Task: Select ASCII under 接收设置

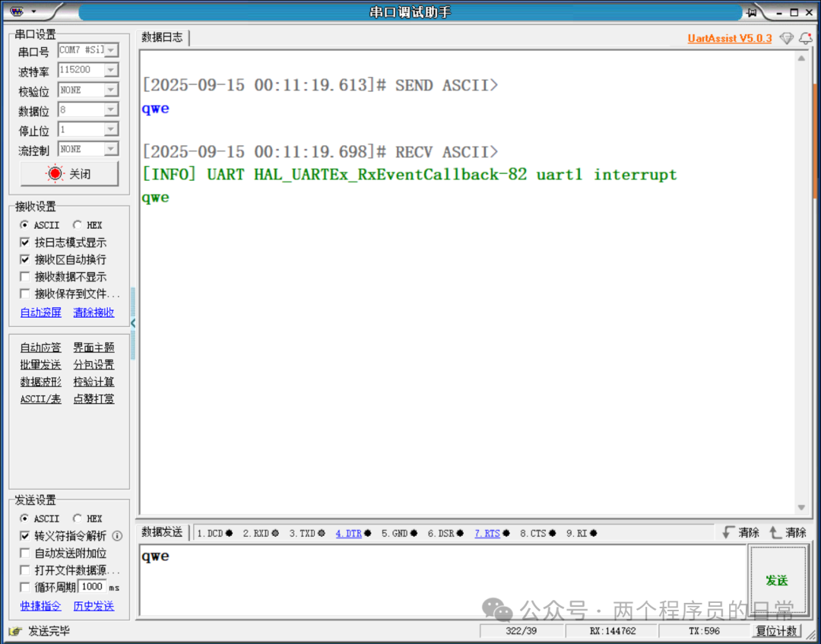Action: (x=24, y=225)
